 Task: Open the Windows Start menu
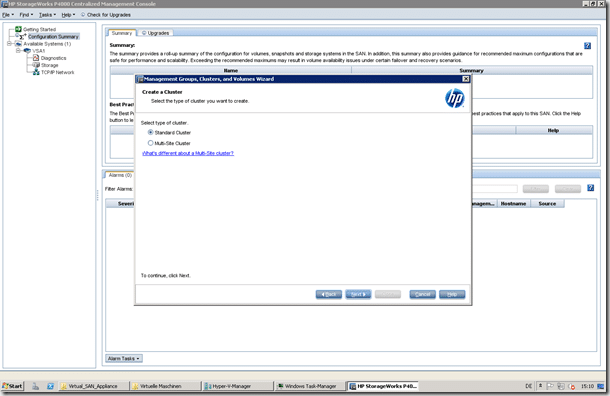pyautogui.click(x=12, y=386)
